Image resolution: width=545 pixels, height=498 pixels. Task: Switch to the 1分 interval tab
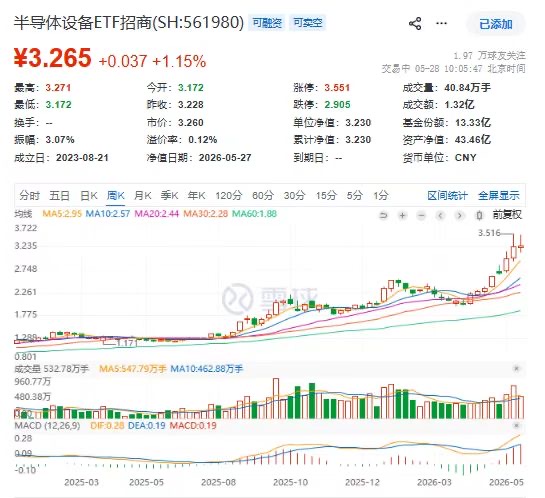point(381,195)
